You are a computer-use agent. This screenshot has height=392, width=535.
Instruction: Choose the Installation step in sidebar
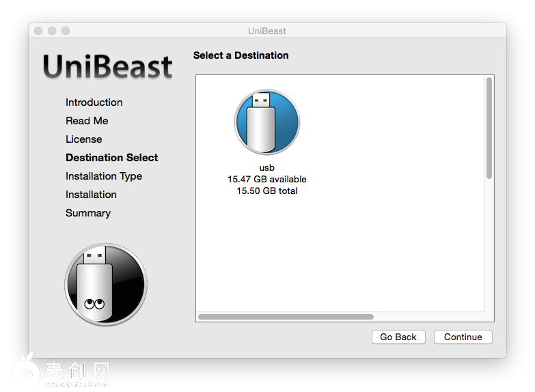91,195
